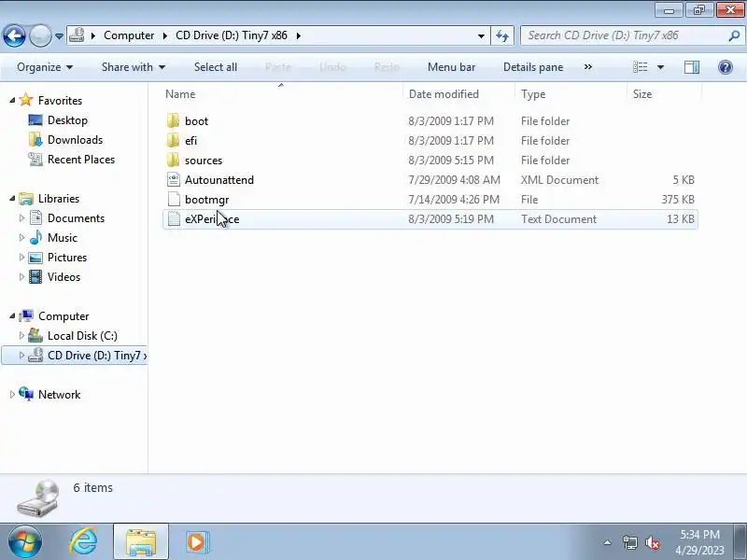Click the network status tray icon
Screen dimensions: 747x560
click(629, 542)
